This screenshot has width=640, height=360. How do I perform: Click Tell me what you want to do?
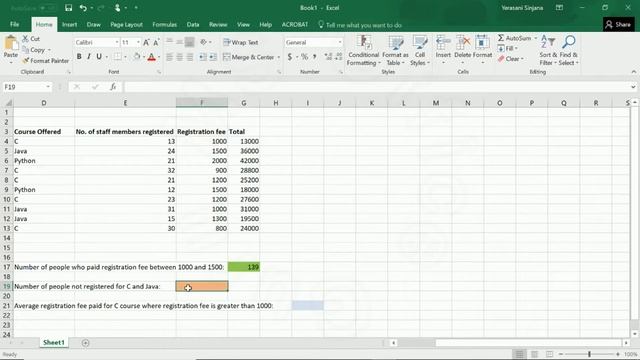coord(360,25)
